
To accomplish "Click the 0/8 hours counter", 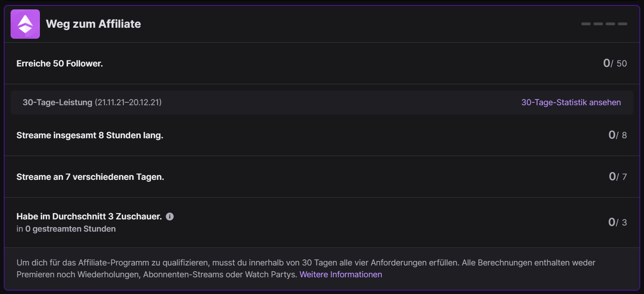I will 617,135.
